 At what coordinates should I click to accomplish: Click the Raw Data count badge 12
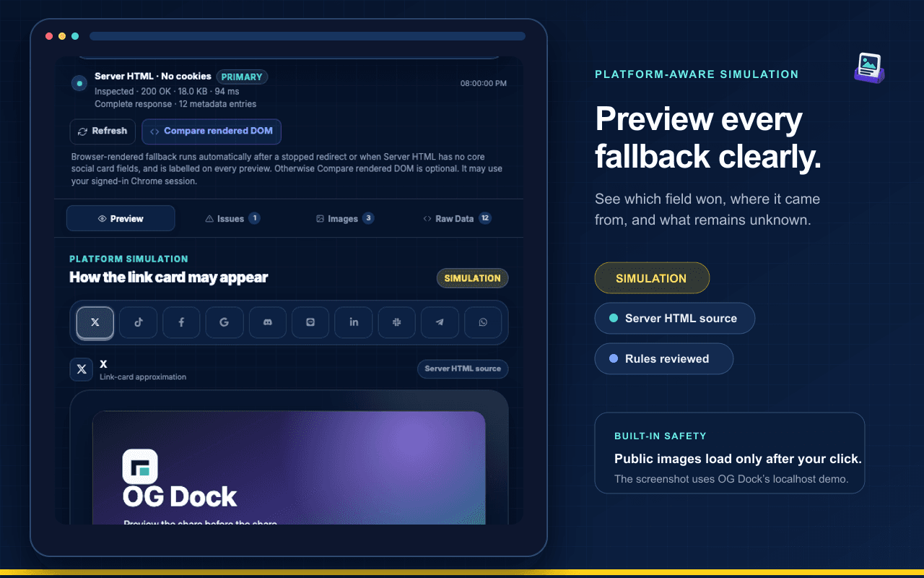coord(485,218)
